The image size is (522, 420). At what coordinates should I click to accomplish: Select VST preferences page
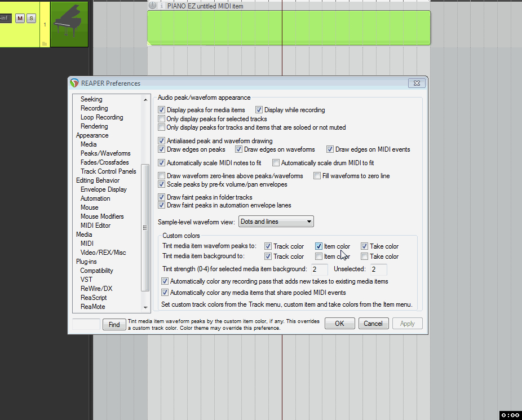pyautogui.click(x=86, y=280)
